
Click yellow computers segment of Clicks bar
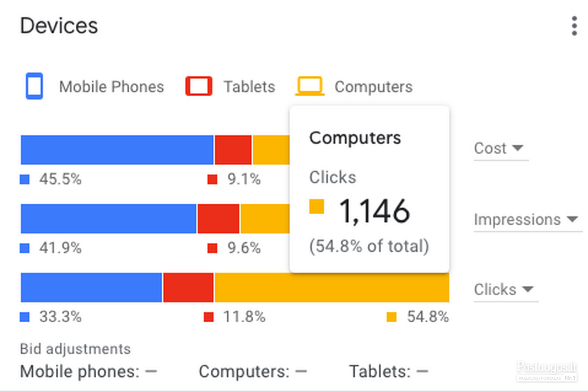332,287
